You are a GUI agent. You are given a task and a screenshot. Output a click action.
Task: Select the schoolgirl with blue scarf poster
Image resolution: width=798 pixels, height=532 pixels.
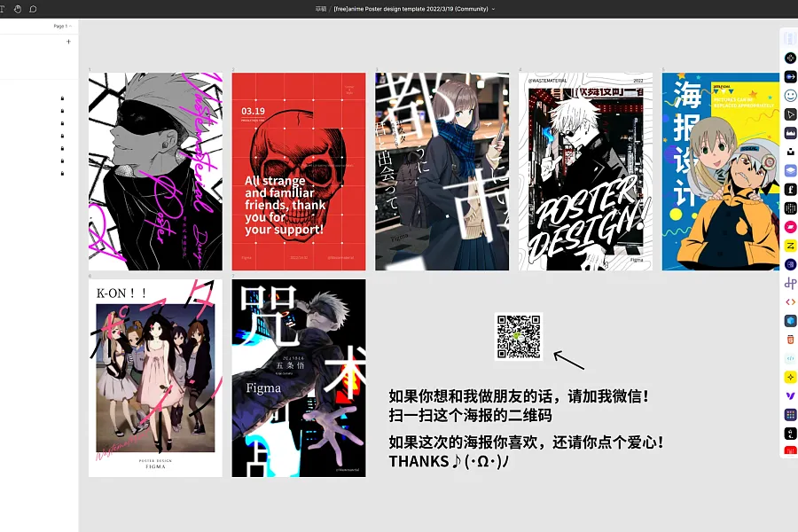442,171
